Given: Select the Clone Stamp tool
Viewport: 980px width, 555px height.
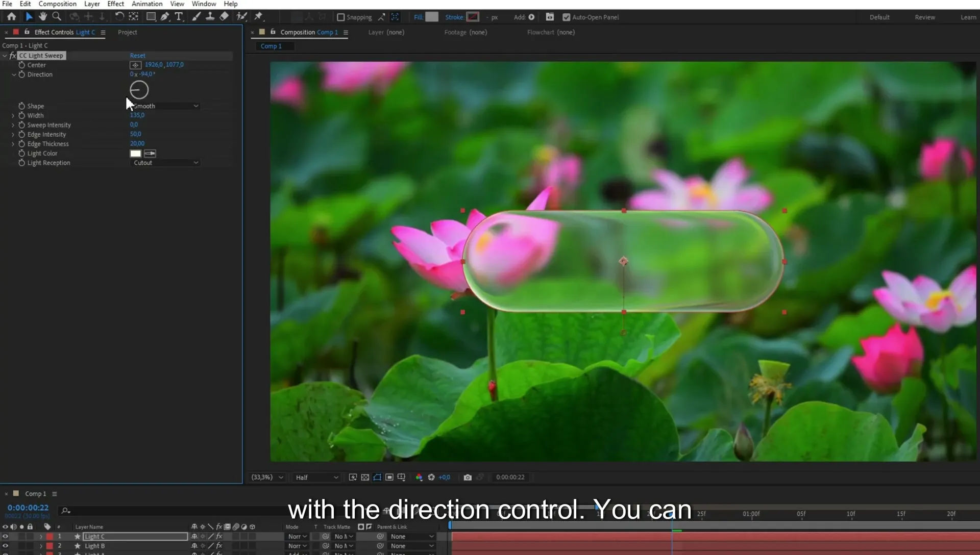Looking at the screenshot, I should pos(210,16).
